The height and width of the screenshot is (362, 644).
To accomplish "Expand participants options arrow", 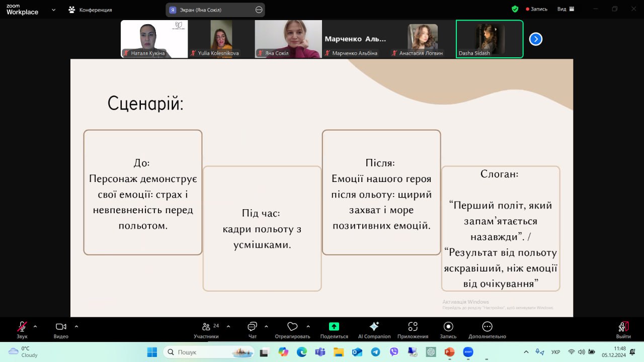I will pos(228,326).
